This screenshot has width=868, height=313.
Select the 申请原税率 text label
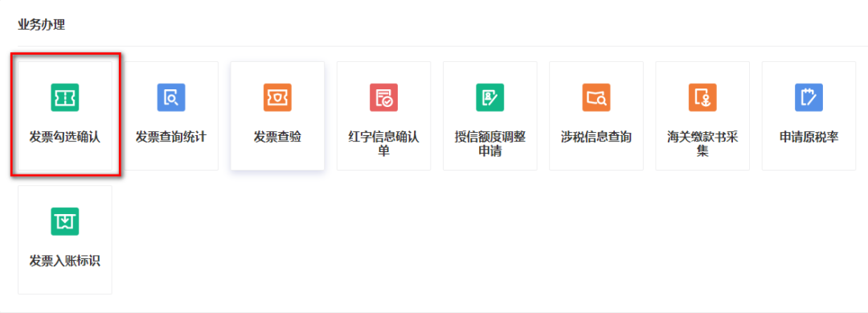tap(809, 137)
